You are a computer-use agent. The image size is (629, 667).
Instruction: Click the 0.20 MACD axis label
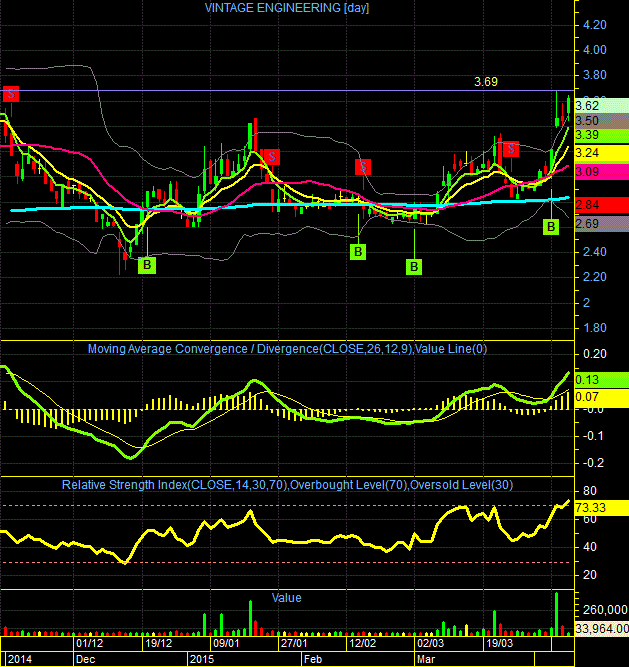(595, 354)
